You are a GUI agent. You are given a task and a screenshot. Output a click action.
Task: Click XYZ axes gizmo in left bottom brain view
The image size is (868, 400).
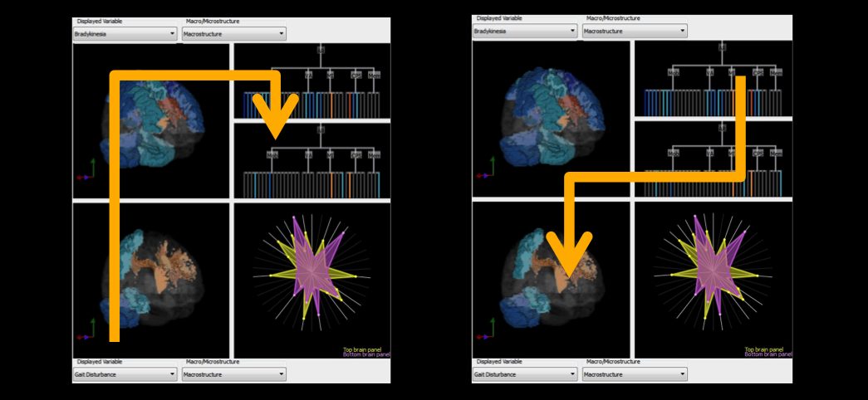86,330
